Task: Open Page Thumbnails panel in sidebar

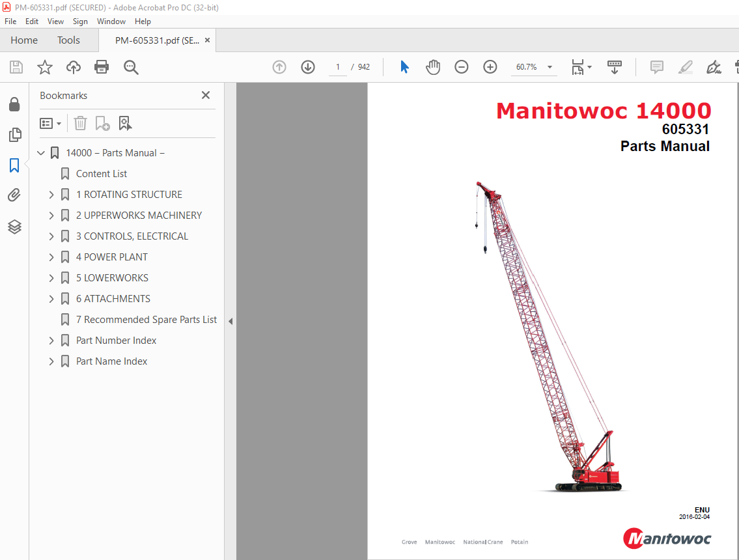Action: click(14, 135)
